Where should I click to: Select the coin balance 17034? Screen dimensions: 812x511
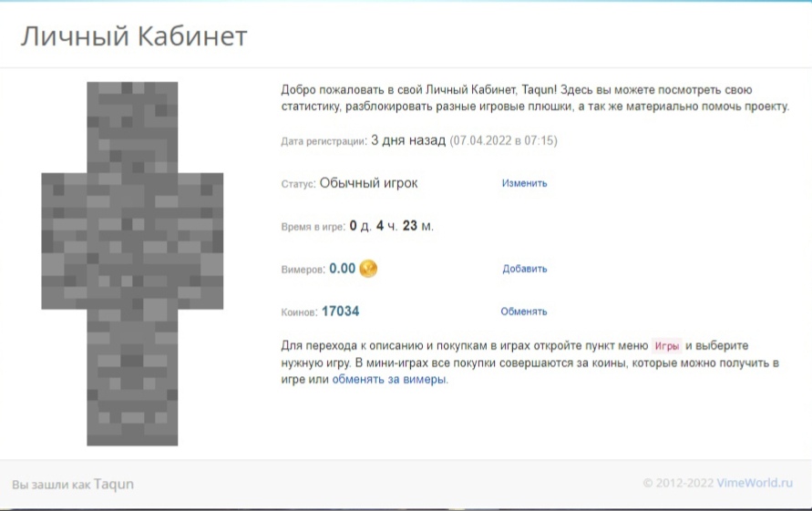[x=340, y=312]
